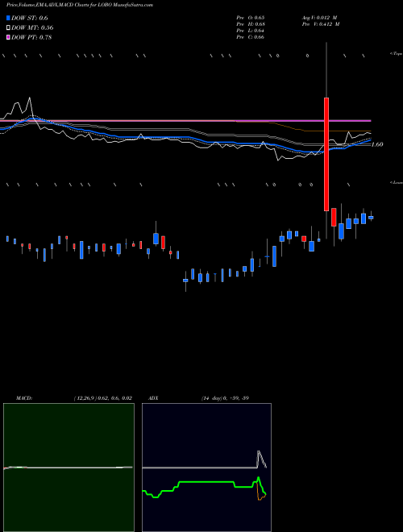403x532 pixels.
Task: Click the 'Avg V: 0.012 M' volume value
Action: [319, 18]
